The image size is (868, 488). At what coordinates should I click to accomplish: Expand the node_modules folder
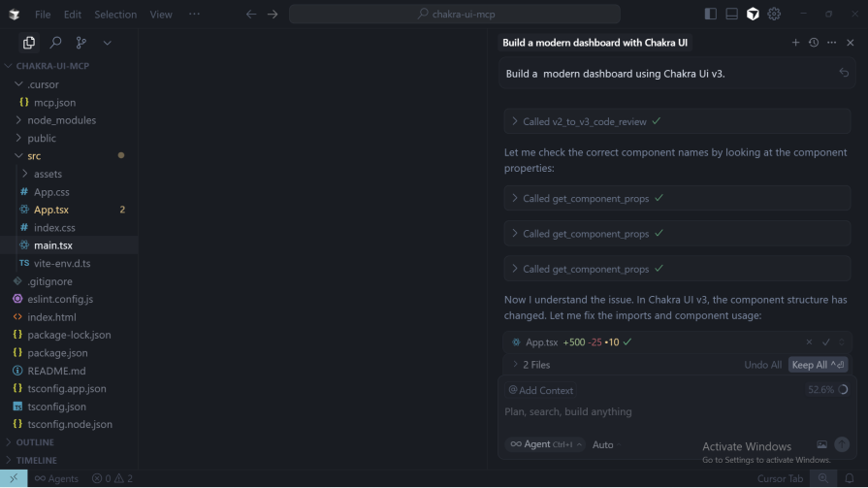(61, 120)
